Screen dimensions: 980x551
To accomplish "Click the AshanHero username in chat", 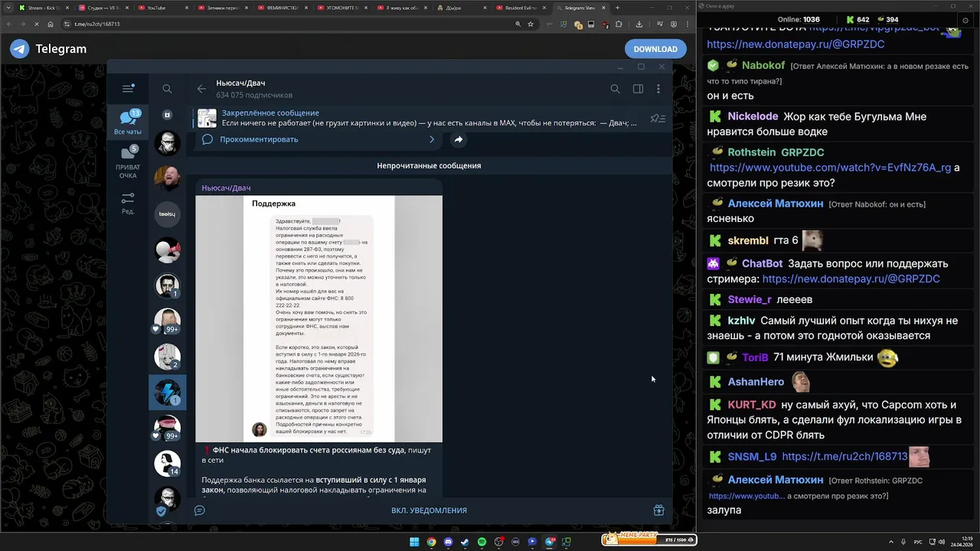I will 756,382.
